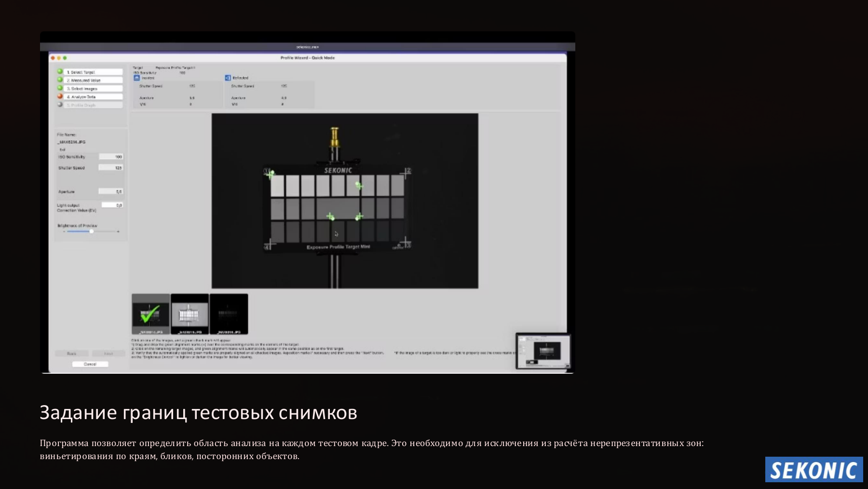Screen dimensions: 868x489
Task: Click the "Brightness of Preview" label
Action: [77, 226]
